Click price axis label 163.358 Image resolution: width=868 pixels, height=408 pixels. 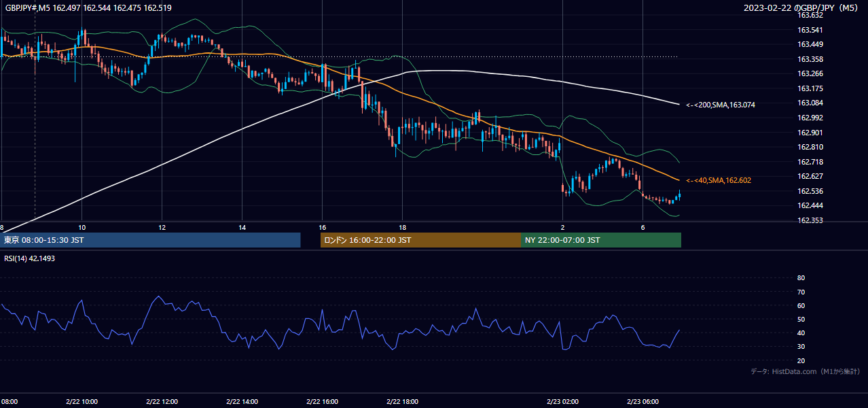(810, 59)
